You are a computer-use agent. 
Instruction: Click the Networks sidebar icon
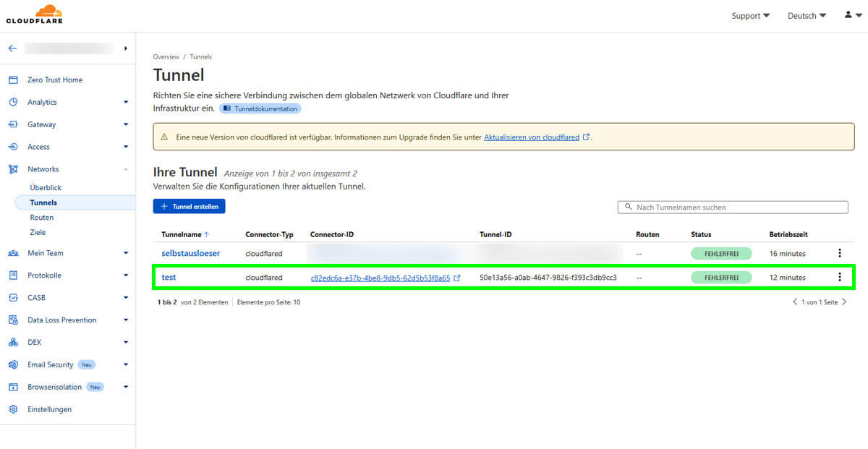pos(13,169)
